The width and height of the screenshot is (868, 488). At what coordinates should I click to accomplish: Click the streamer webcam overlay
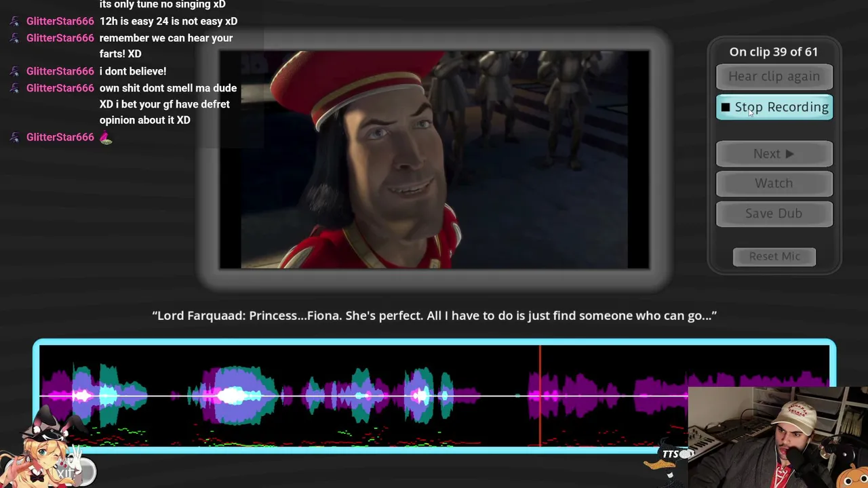pyautogui.click(x=778, y=437)
